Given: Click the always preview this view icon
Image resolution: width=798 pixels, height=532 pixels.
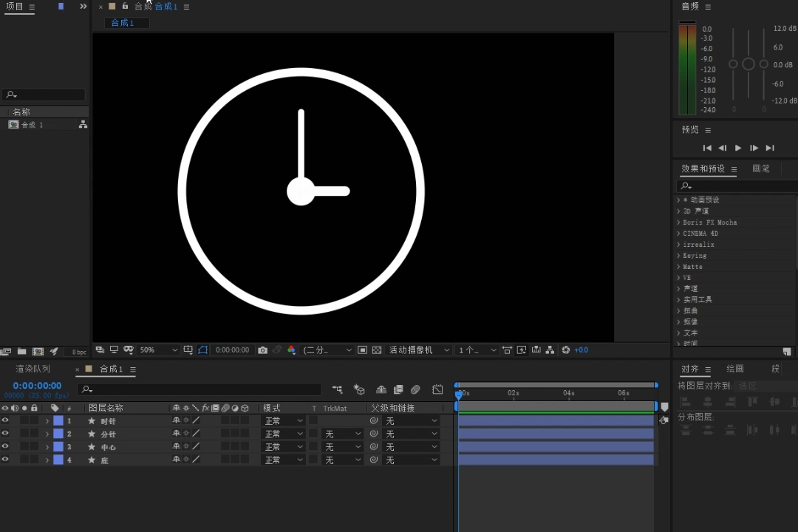Looking at the screenshot, I should (x=100, y=349).
